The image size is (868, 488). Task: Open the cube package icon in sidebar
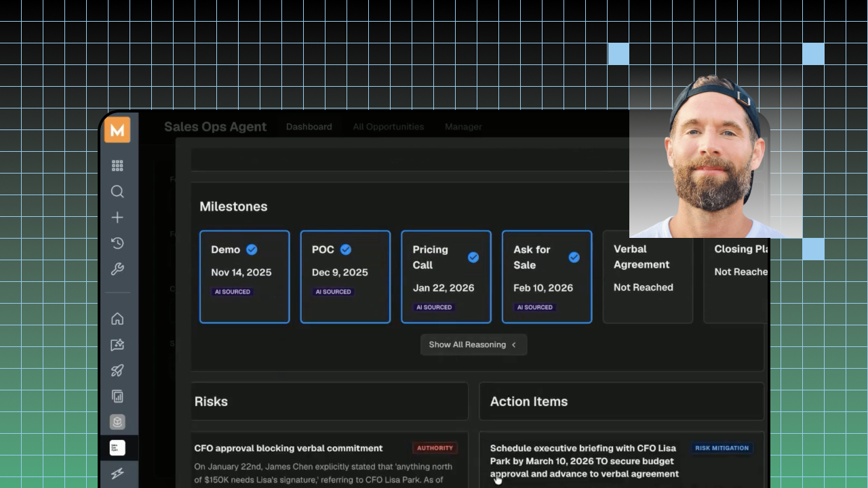tap(117, 422)
